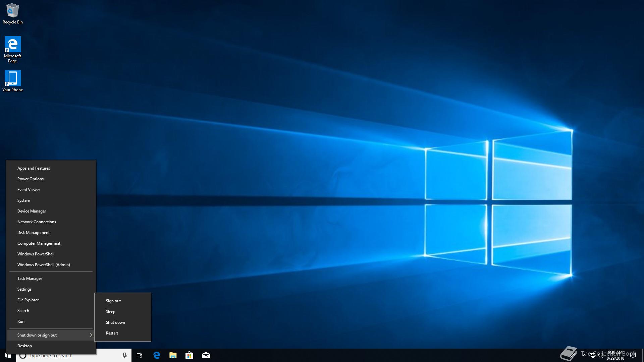The width and height of the screenshot is (644, 362).
Task: Launch Microsoft Edge from the taskbar
Action: 157,355
